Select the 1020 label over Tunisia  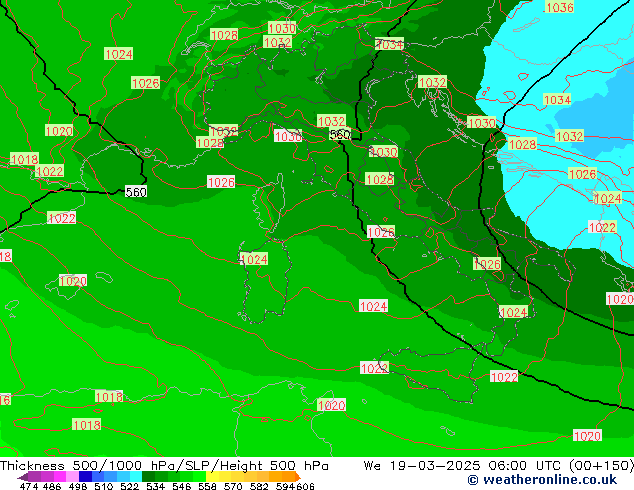click(332, 405)
